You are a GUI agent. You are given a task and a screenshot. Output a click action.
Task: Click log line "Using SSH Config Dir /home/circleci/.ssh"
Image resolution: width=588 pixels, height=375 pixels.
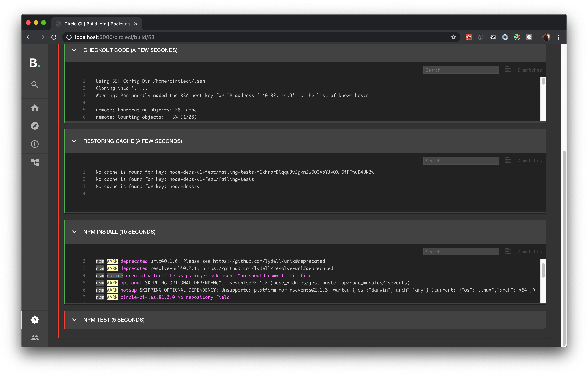coord(150,81)
